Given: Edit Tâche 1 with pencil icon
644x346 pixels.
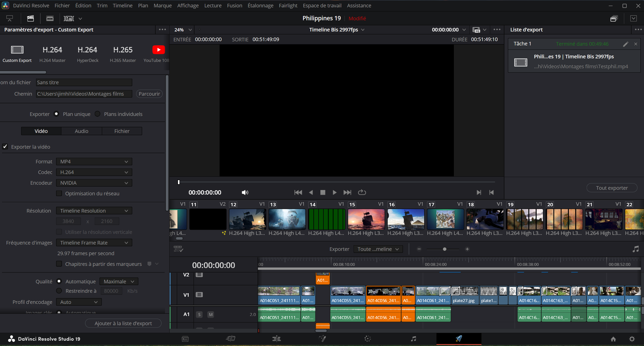Looking at the screenshot, I should click(625, 44).
